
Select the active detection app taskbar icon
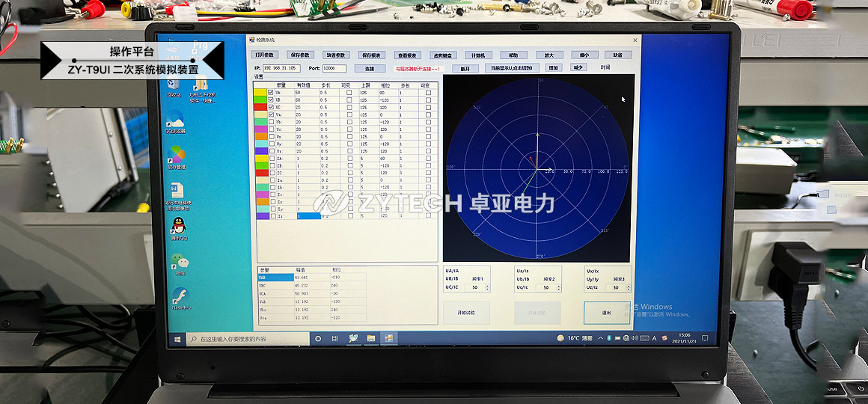pyautogui.click(x=388, y=338)
